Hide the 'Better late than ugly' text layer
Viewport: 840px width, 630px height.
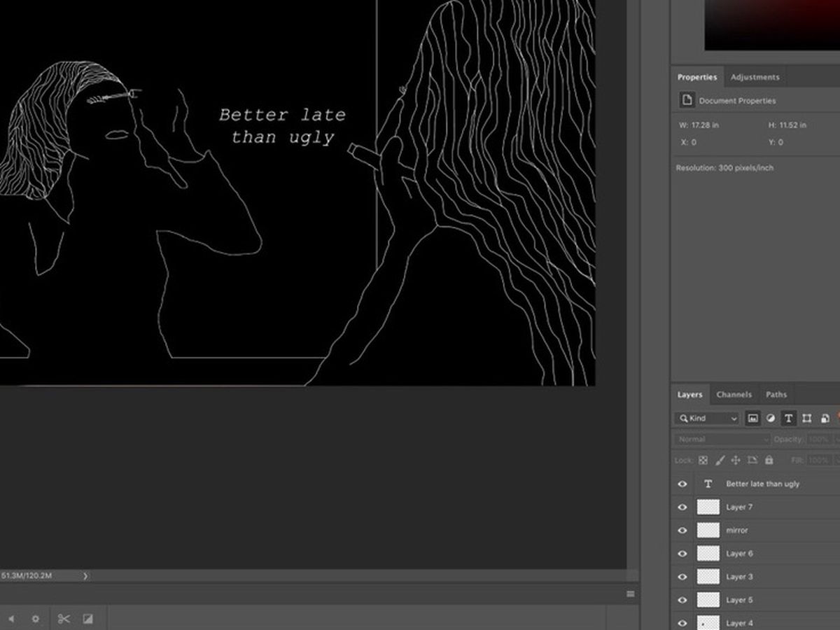682,484
